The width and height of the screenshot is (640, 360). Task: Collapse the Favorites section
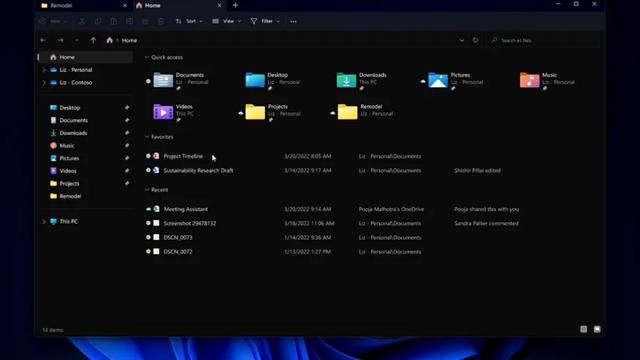pyautogui.click(x=147, y=137)
